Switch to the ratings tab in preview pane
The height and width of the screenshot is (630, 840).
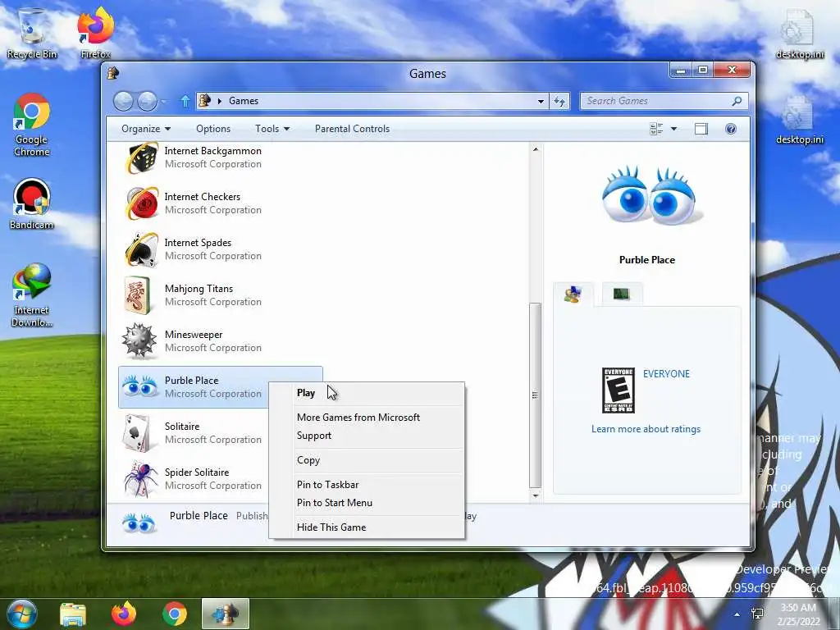[573, 294]
